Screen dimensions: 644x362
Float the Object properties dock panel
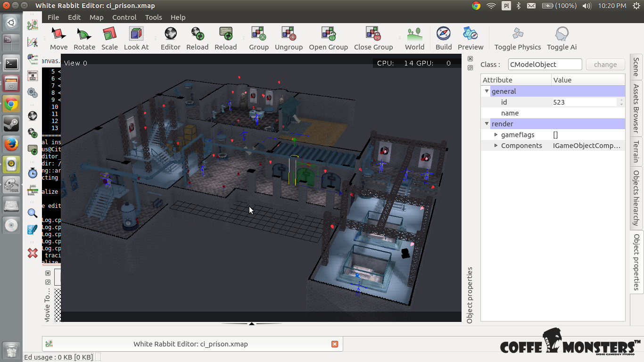click(x=470, y=68)
